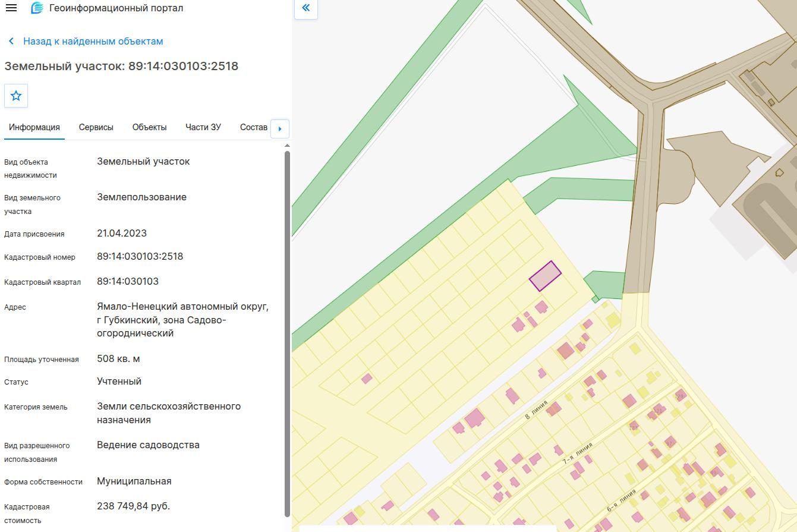Go back via Назад к найденным объектам
This screenshot has height=532, width=797.
[x=93, y=41]
